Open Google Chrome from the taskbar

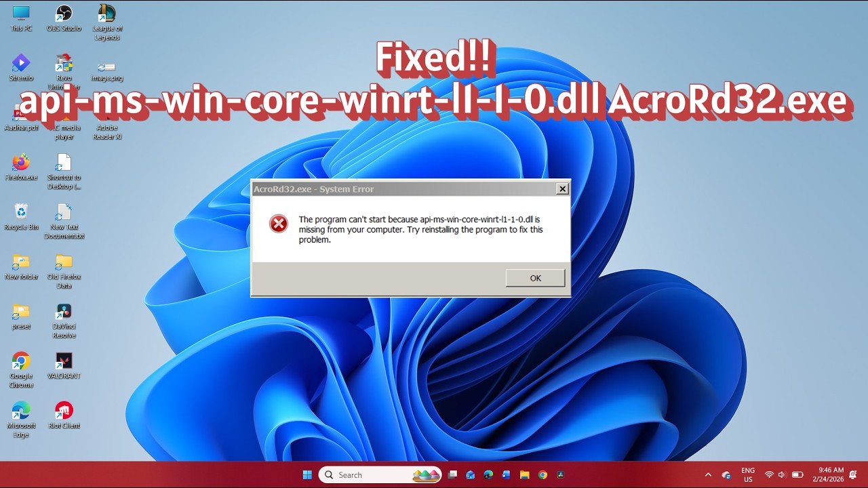(542, 474)
